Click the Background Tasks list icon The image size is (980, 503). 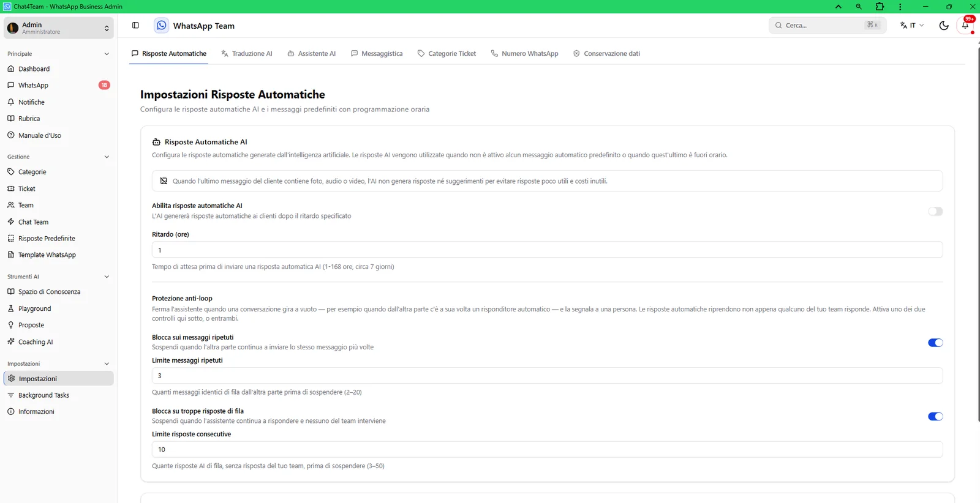(11, 395)
